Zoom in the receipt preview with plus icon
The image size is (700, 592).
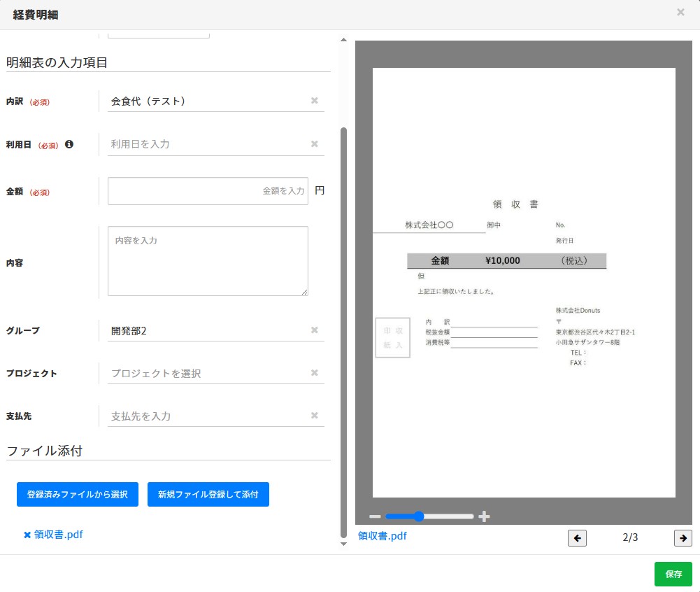click(484, 516)
